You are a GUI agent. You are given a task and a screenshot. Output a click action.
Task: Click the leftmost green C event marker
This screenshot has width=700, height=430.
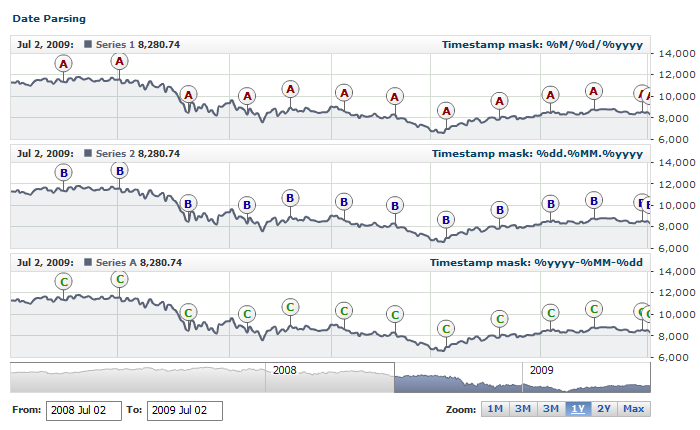pos(64,282)
